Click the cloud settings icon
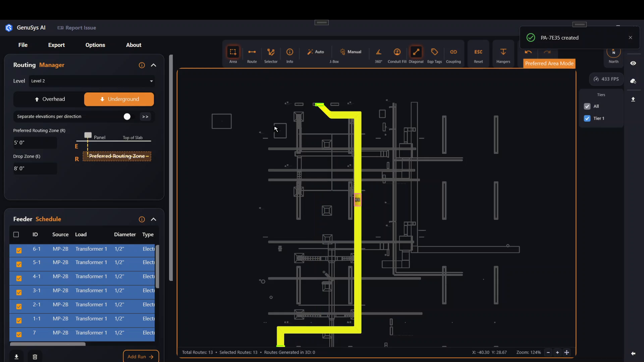The height and width of the screenshot is (362, 644). (633, 81)
